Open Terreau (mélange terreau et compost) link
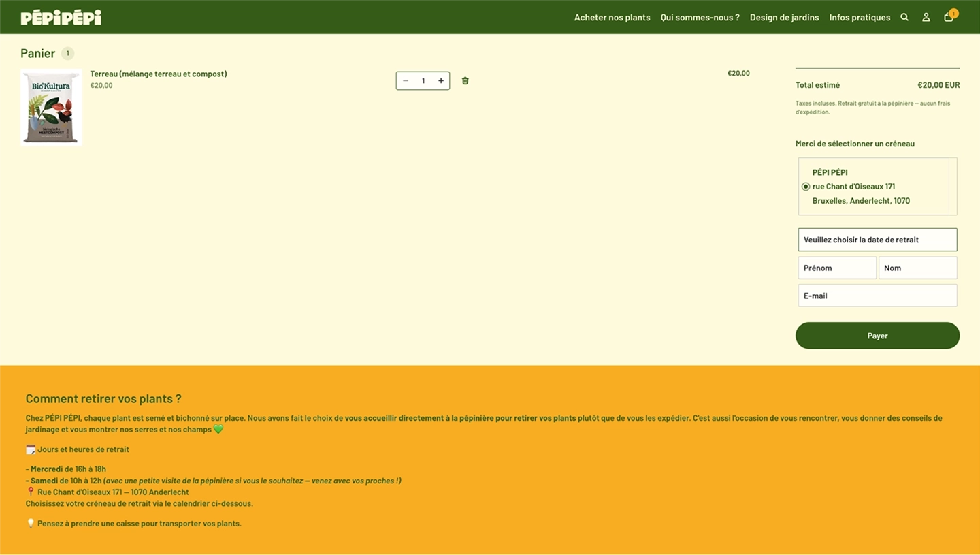The width and height of the screenshot is (980, 555). click(x=159, y=74)
